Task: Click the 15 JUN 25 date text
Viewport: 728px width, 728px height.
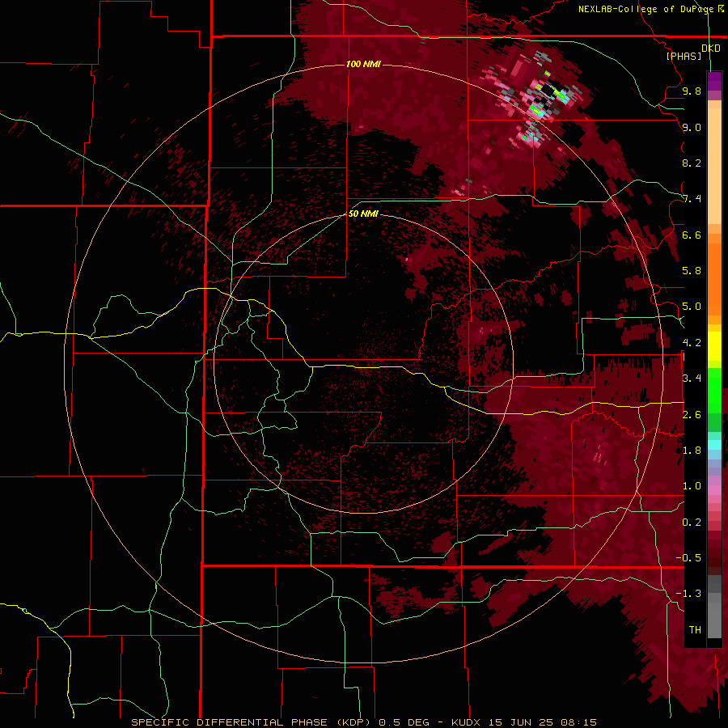Action: 520,722
